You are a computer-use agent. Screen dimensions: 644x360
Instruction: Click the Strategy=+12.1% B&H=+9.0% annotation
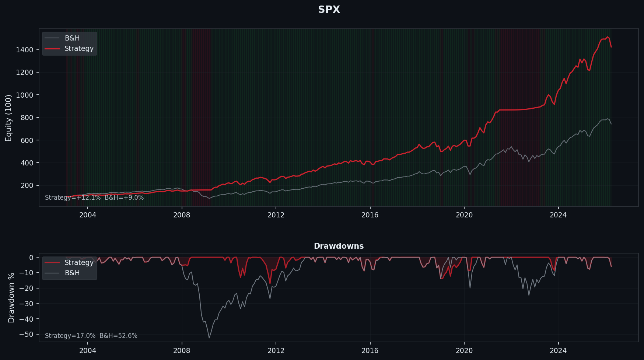click(94, 198)
